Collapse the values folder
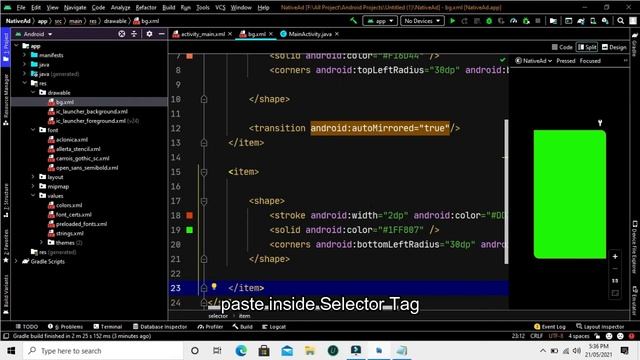This screenshot has width=640, height=360. [x=33, y=196]
